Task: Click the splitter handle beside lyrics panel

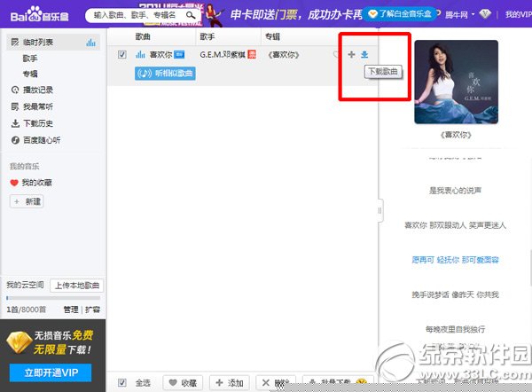Action: coord(380,210)
